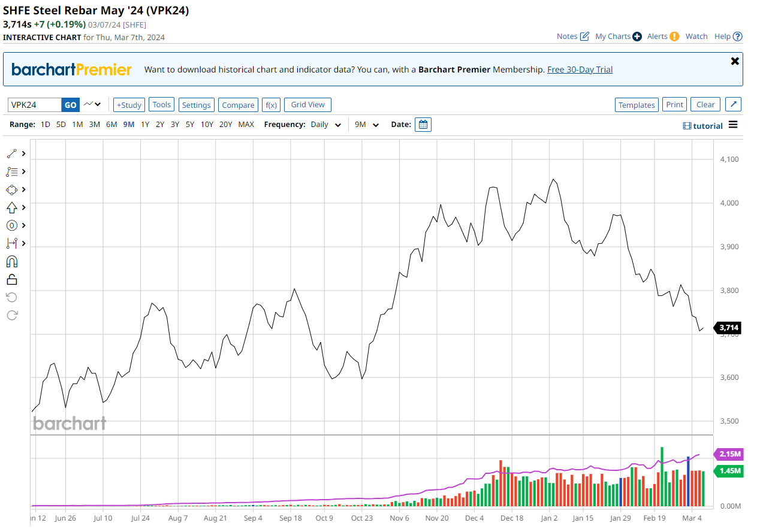Click the My Charts plus icon

click(637, 37)
